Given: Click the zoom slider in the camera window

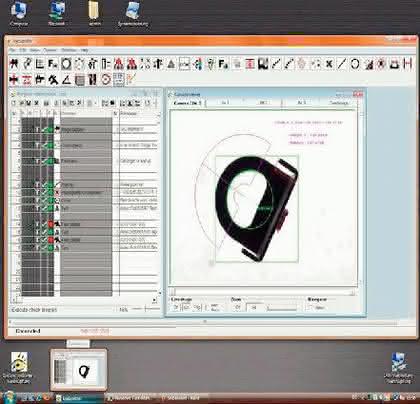Looking at the screenshot, I should (282, 308).
